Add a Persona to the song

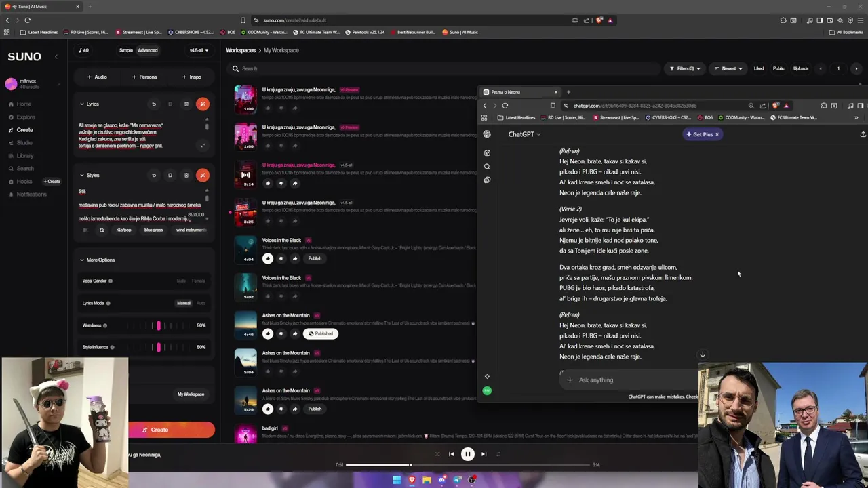[x=144, y=77]
